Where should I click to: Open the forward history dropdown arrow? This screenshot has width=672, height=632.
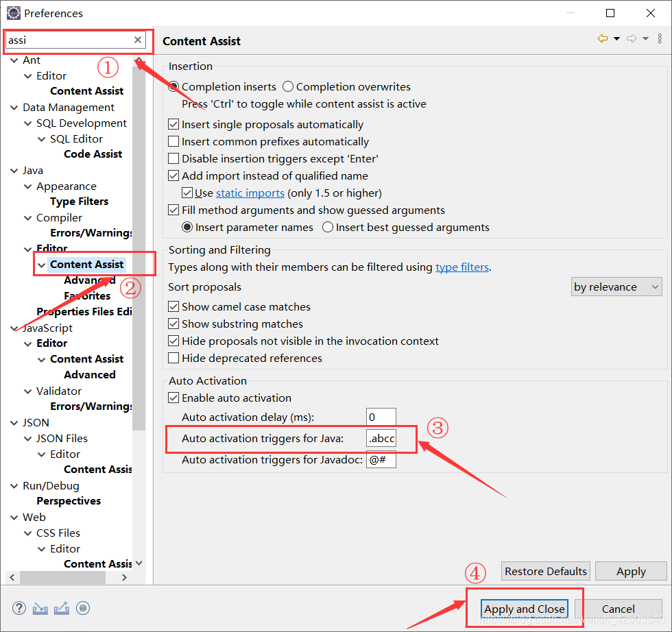[645, 38]
